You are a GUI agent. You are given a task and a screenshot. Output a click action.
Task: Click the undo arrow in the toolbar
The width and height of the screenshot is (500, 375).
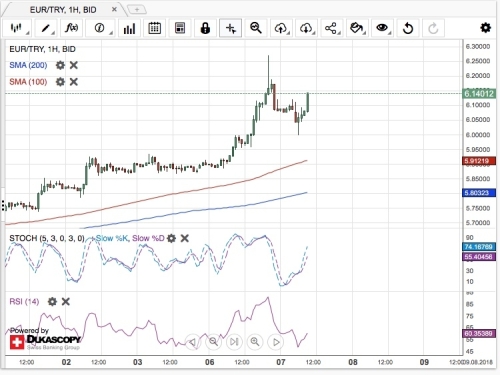[408, 28]
